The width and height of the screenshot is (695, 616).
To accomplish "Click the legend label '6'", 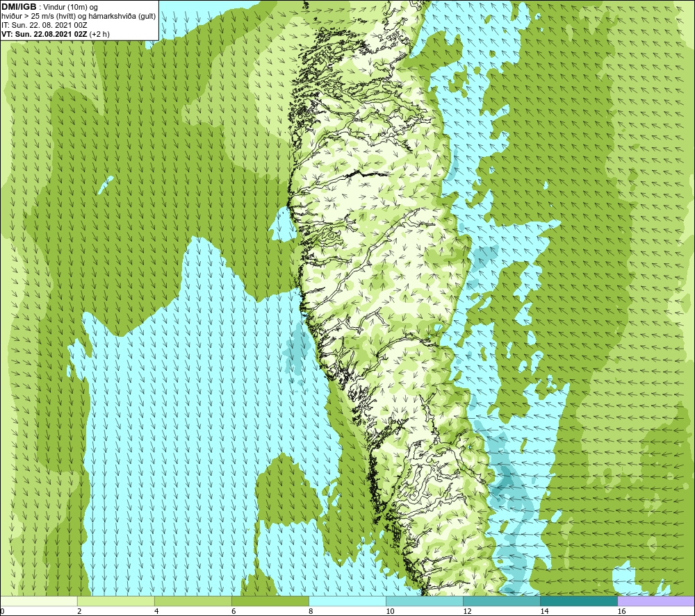I will click(234, 611).
